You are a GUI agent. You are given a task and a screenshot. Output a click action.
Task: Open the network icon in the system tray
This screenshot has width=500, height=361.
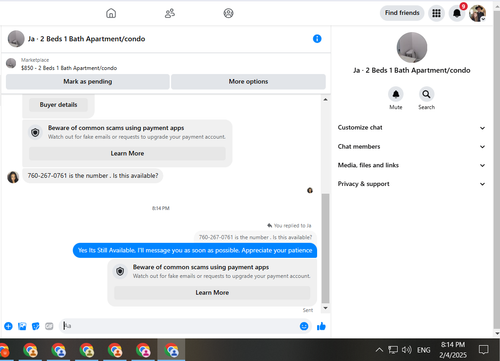tap(393, 350)
